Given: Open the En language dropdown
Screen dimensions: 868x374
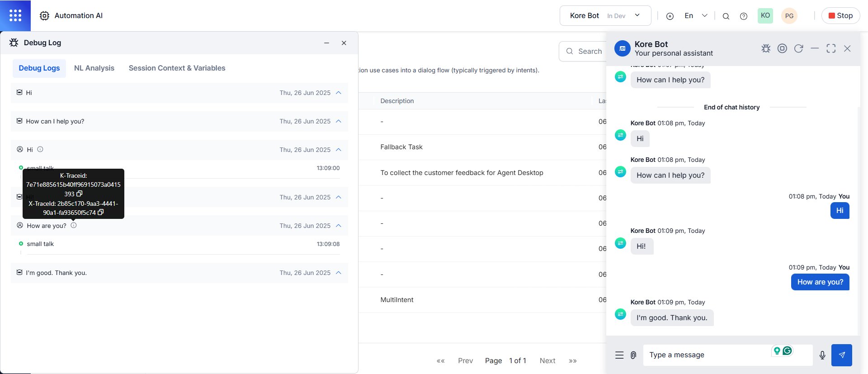Looking at the screenshot, I should click(696, 15).
